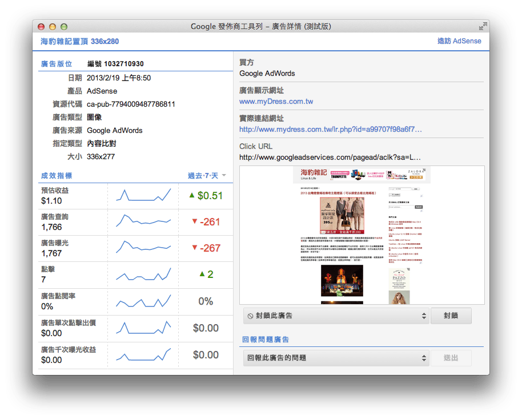This screenshot has width=522, height=420.
Task: Open the www.myDress.com.tw display URL
Action: click(276, 102)
